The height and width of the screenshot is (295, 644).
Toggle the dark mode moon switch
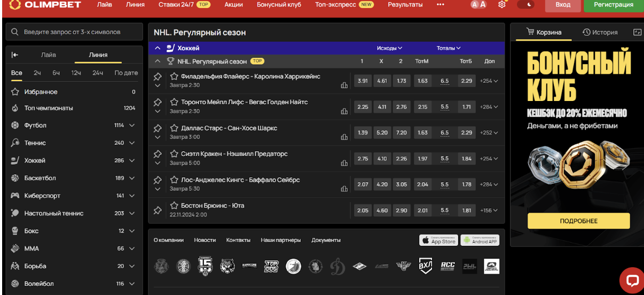(x=526, y=4)
